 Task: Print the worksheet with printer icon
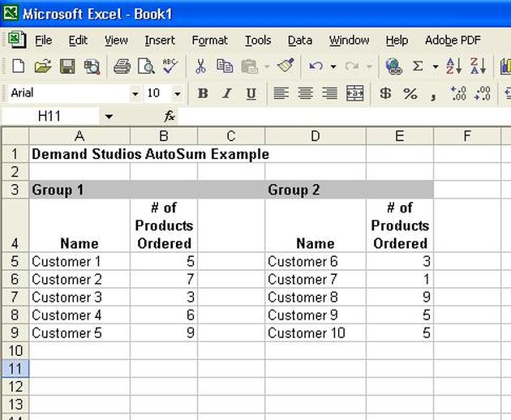pos(122,66)
